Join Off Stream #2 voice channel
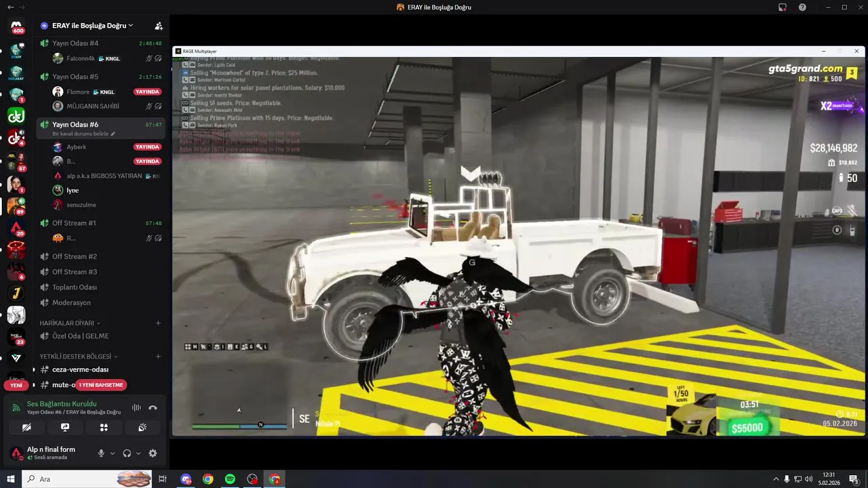 click(100, 256)
